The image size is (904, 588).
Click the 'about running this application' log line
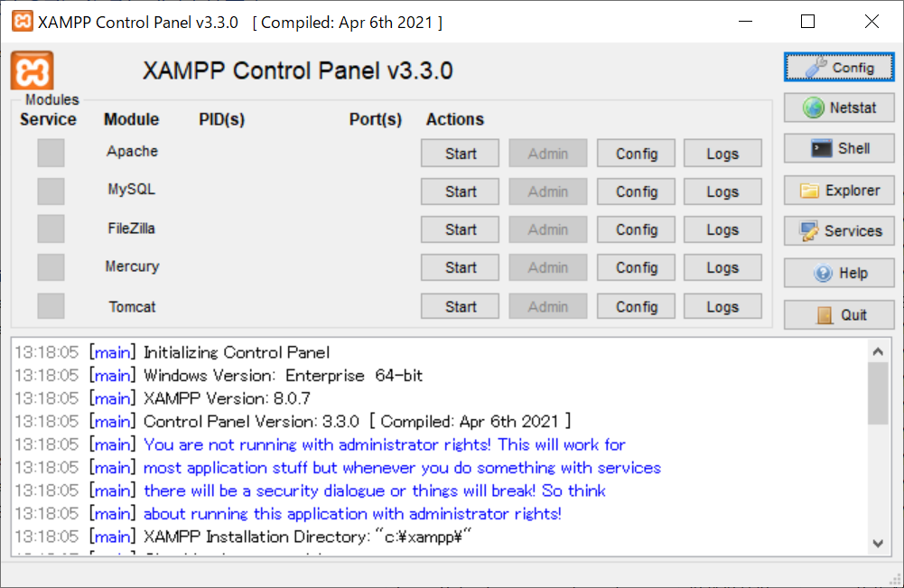(352, 514)
